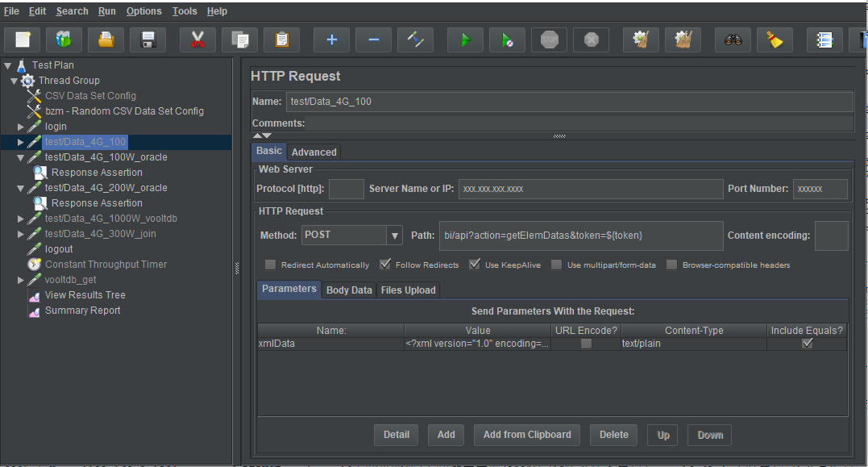Click the Summary Report graph icon

(x=35, y=311)
